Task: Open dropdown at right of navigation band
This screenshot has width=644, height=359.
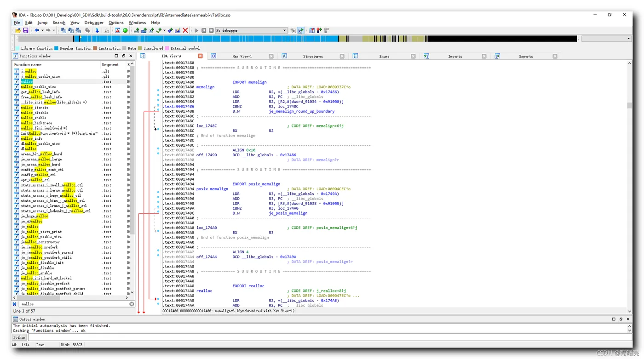Action: pyautogui.click(x=606, y=39)
